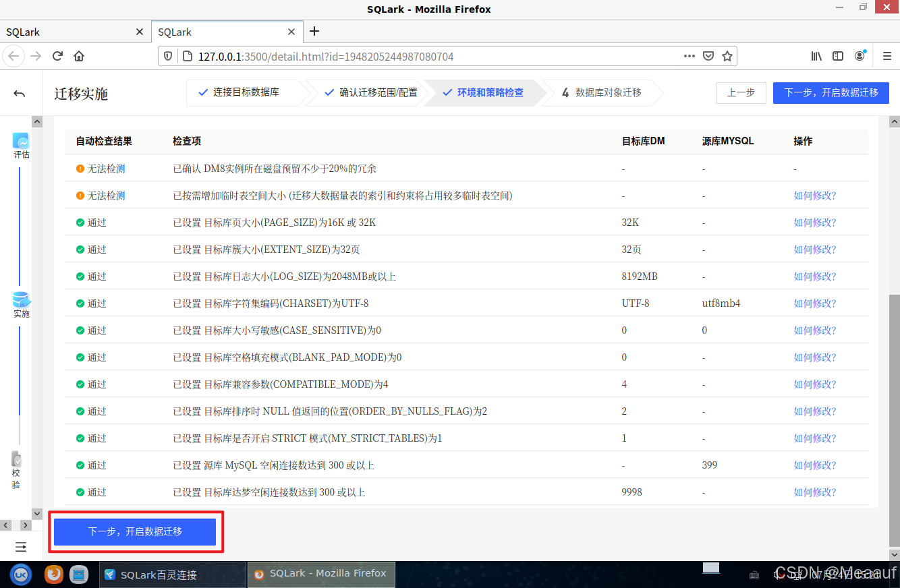Screen dimensions: 900x588
Task: Open 如何修改? for the EXTENT_SIZE row
Action: (815, 249)
